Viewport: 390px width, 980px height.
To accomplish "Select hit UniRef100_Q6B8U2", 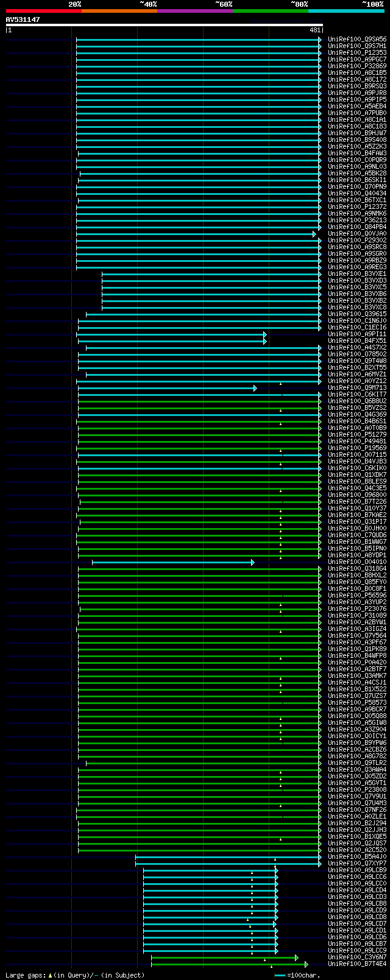I will point(357,401).
